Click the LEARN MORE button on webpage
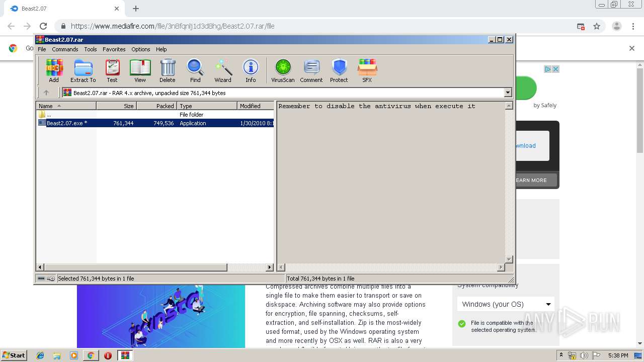 [536, 180]
